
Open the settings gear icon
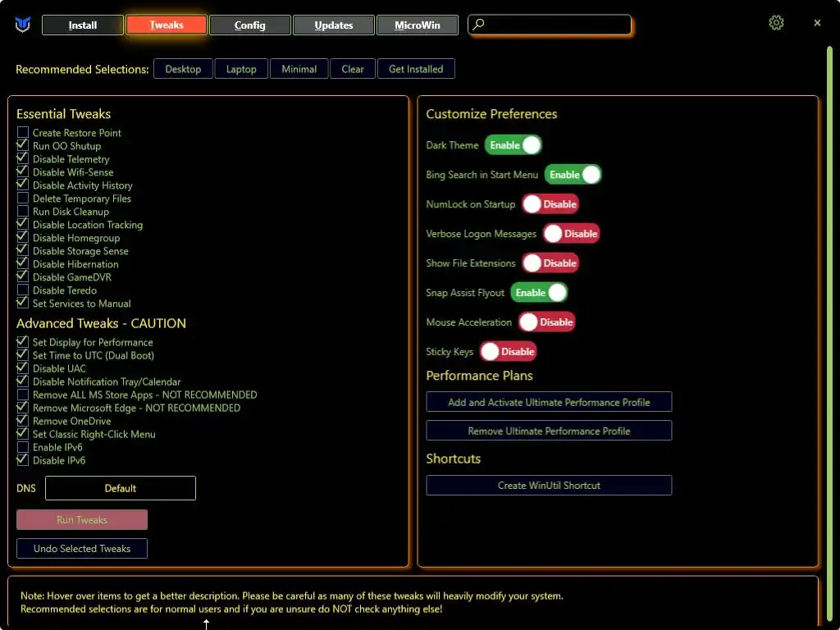[x=776, y=22]
